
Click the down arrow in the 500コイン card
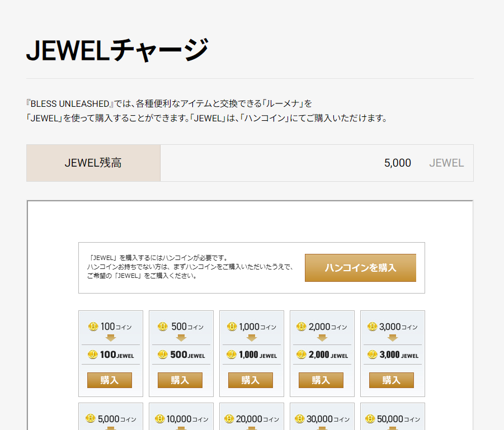[x=181, y=338]
